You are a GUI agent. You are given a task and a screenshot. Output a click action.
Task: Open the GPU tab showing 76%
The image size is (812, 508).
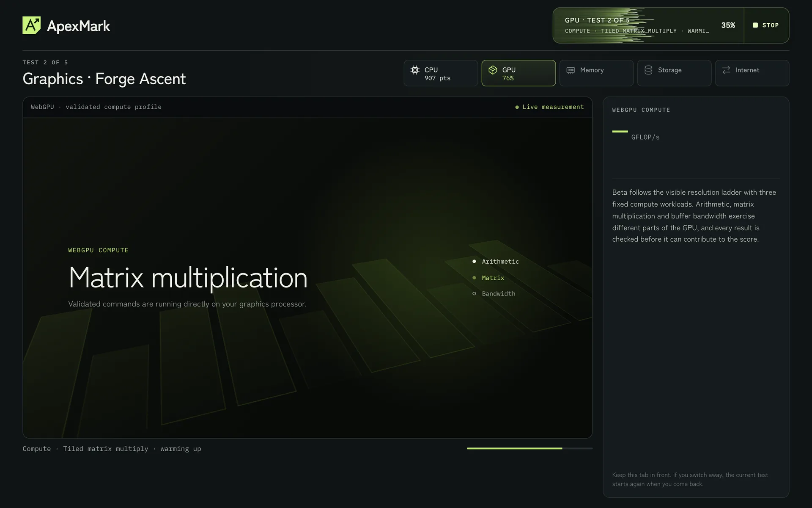pyautogui.click(x=518, y=73)
